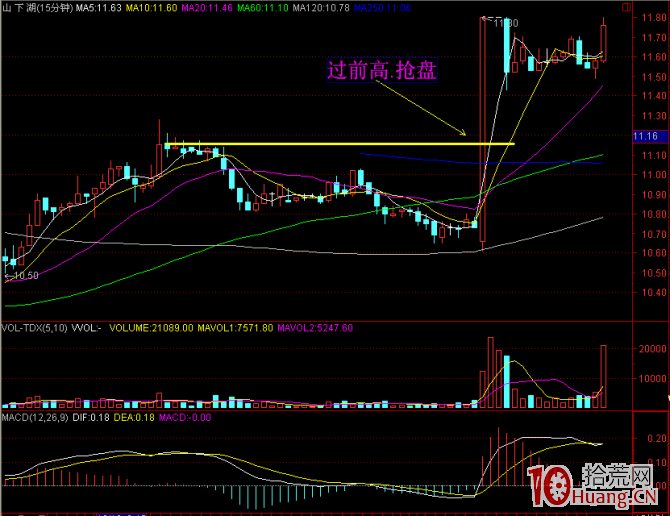Viewport: 670px width, 516px height.
Task: Select the yellow horizontal prior-high line
Action: tap(340, 144)
